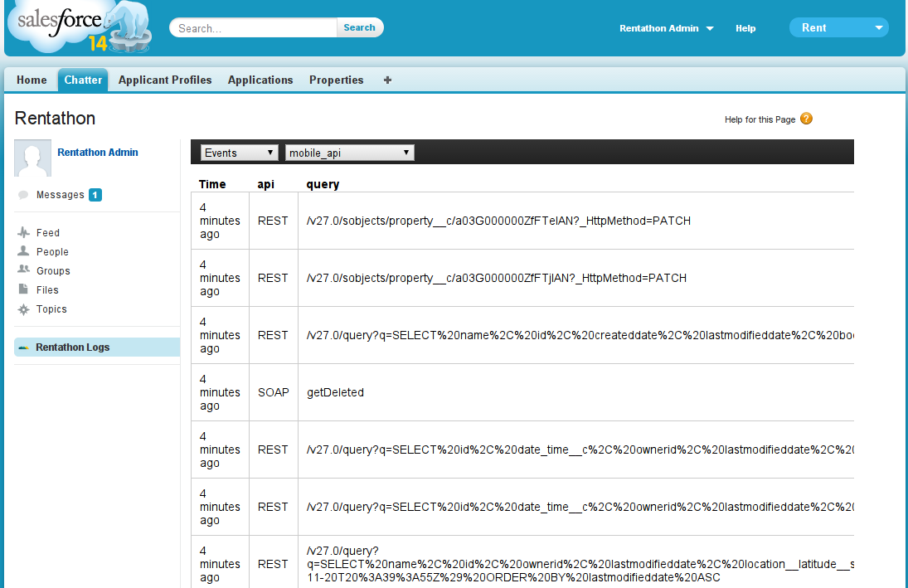The image size is (908, 588).
Task: Click the Files document icon
Action: pos(23,289)
